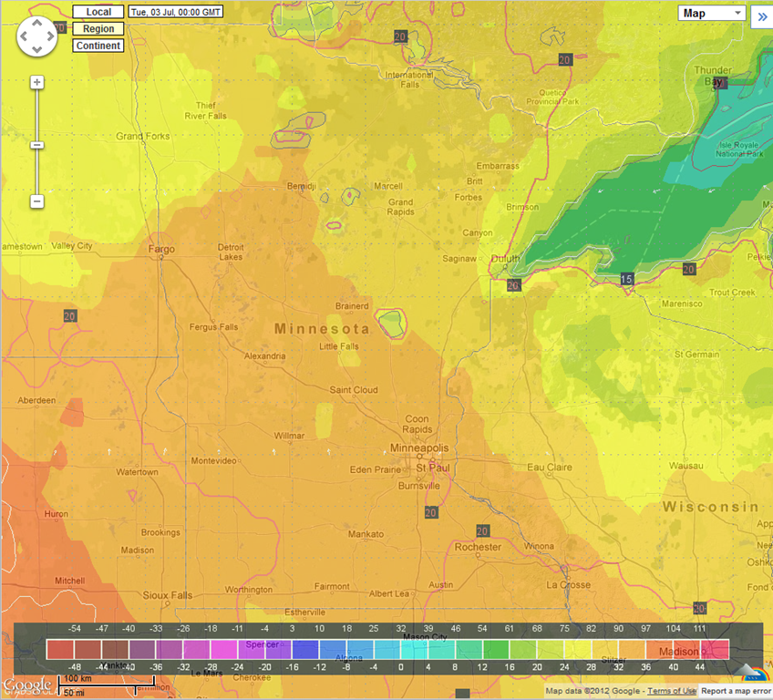This screenshot has width=773, height=700.
Task: Open the Map type dropdown
Action: [712, 14]
